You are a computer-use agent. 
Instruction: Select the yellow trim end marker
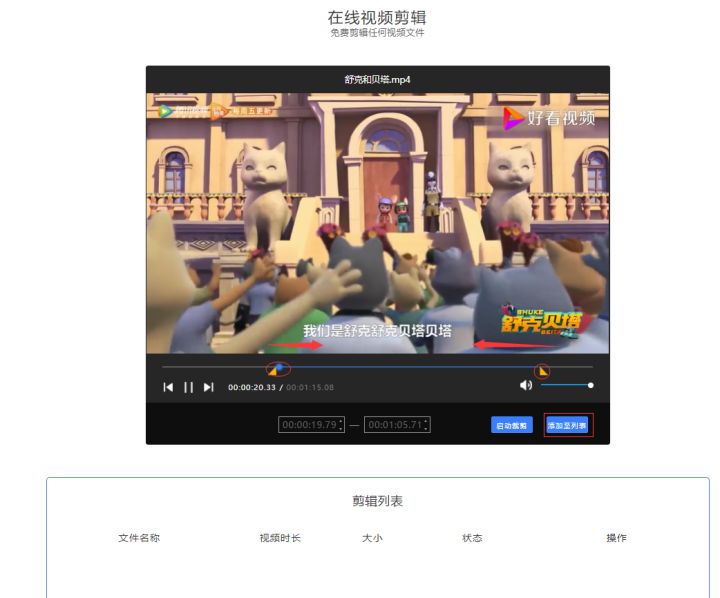(543, 371)
